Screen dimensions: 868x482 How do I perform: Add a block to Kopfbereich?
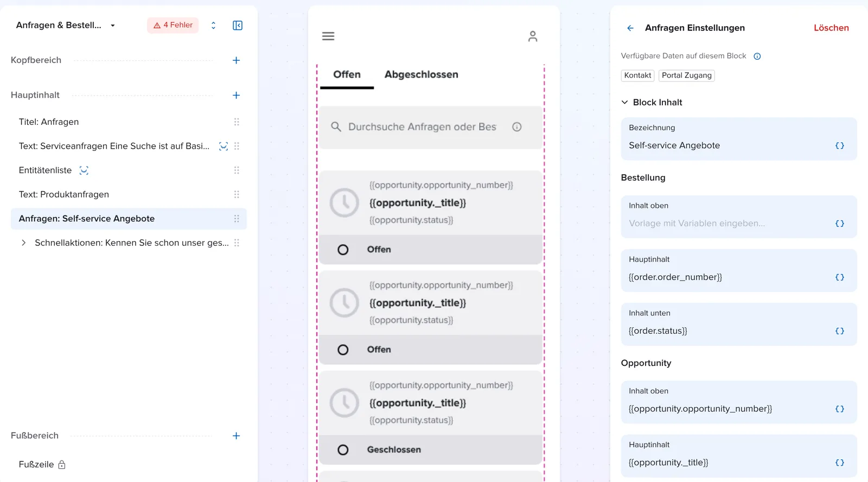tap(236, 60)
